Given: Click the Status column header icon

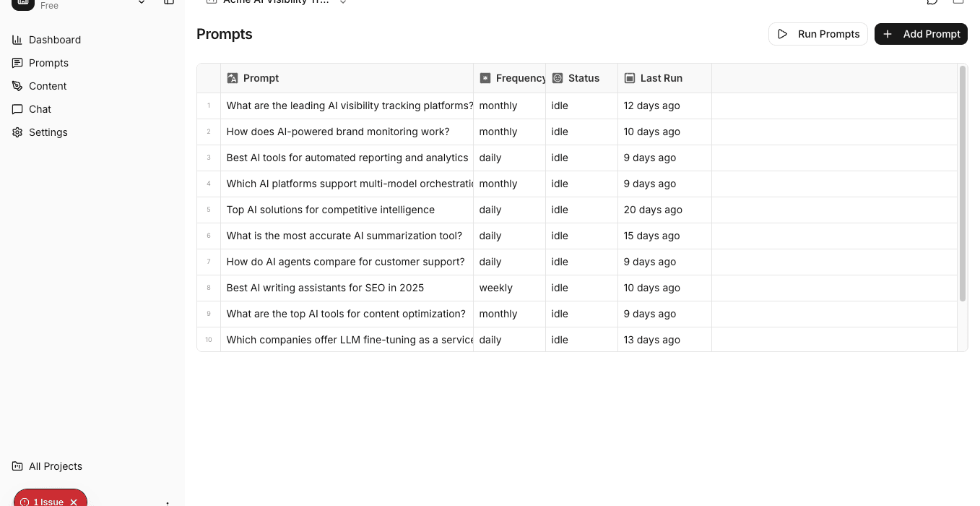Looking at the screenshot, I should pos(558,78).
